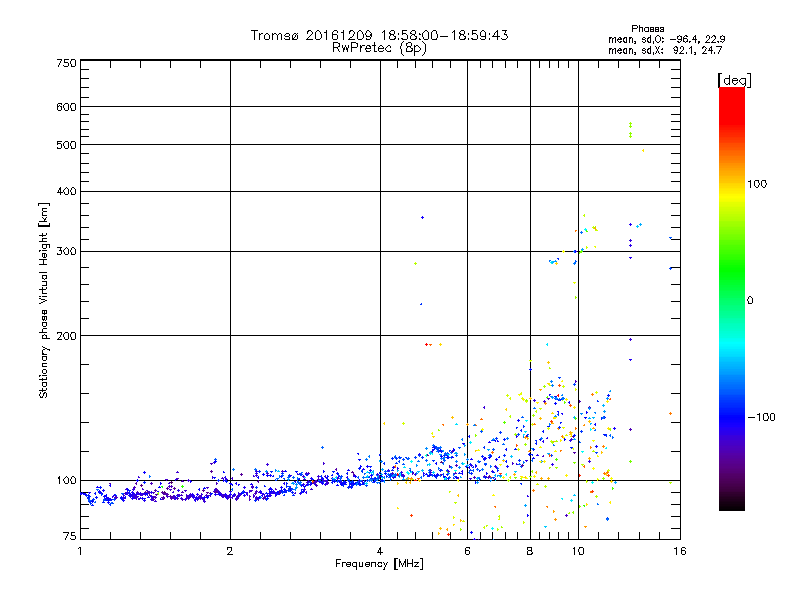This screenshot has height=600, width=800.
Task: Pick the black bottom of the phase colorbar
Action: (x=732, y=503)
